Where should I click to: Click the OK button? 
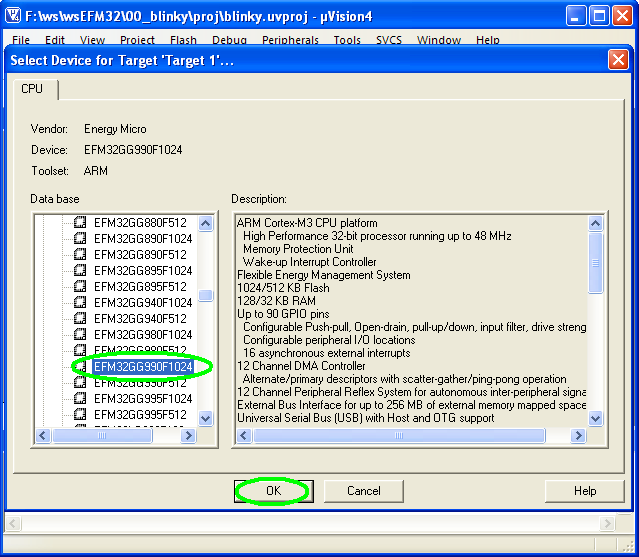tap(273, 491)
